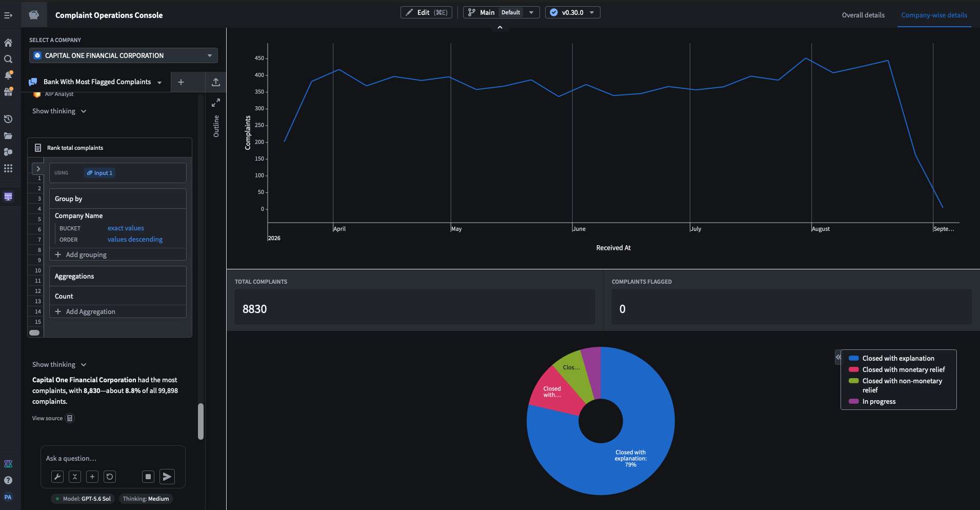Image resolution: width=980 pixels, height=510 pixels.
Task: Click the reset conversation icon in chat box
Action: [x=110, y=477]
